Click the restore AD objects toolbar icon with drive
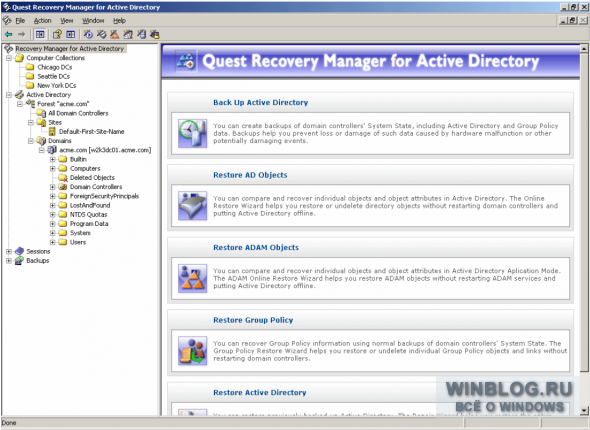The width and height of the screenshot is (590, 430). [x=102, y=35]
